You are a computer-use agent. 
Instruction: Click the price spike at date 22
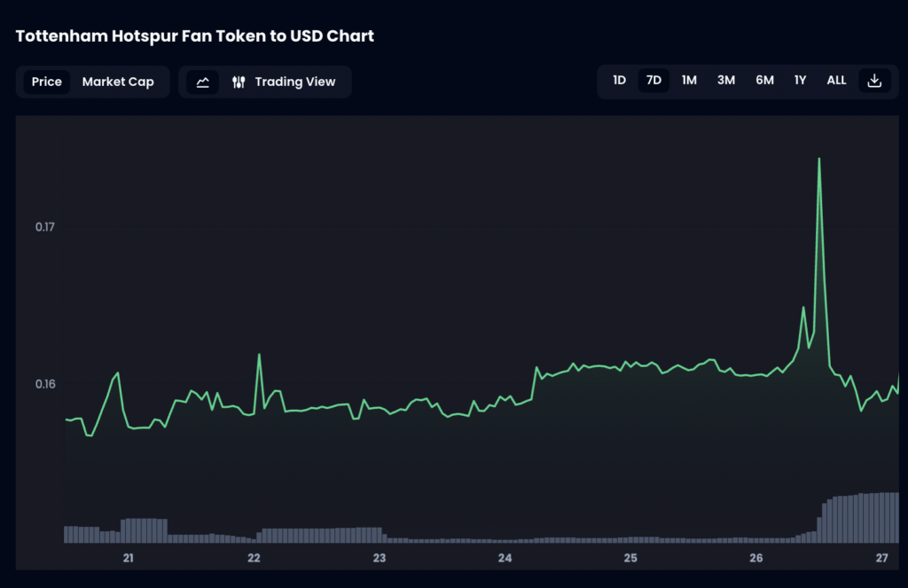pos(259,356)
